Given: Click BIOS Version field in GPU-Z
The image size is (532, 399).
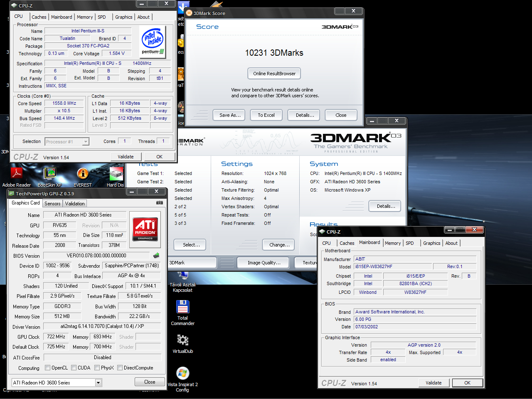Looking at the screenshot, I should [x=96, y=256].
